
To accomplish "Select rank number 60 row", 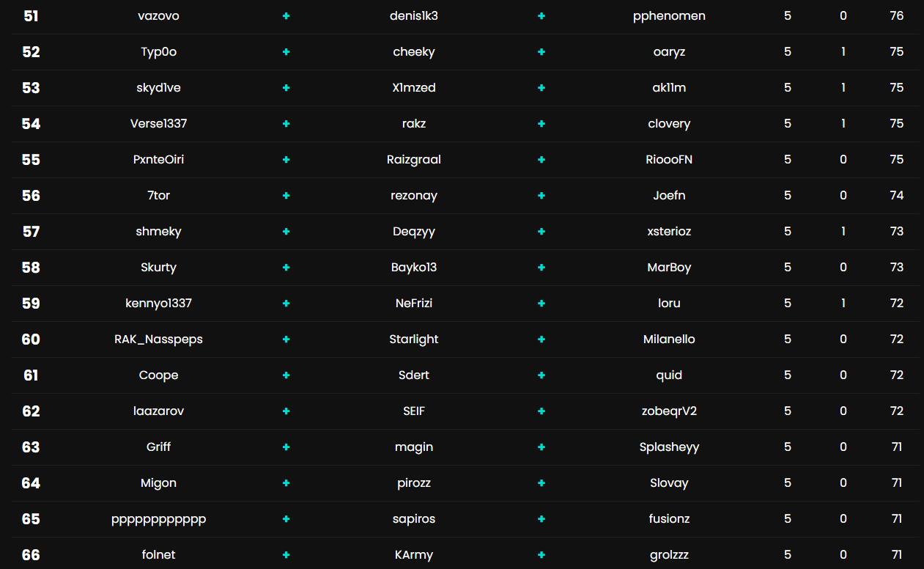I will (31, 339).
